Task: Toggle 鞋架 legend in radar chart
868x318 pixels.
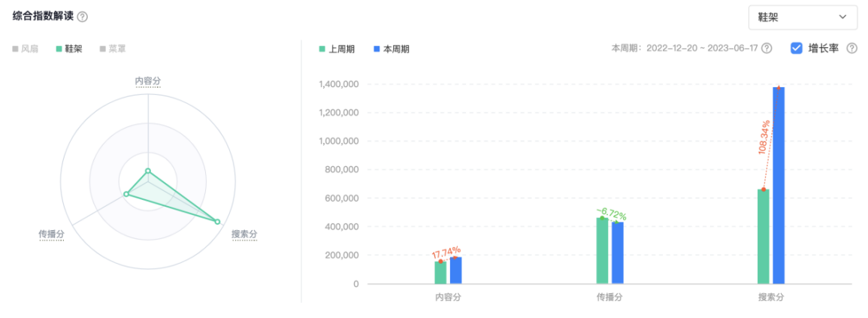Action: click(x=68, y=49)
